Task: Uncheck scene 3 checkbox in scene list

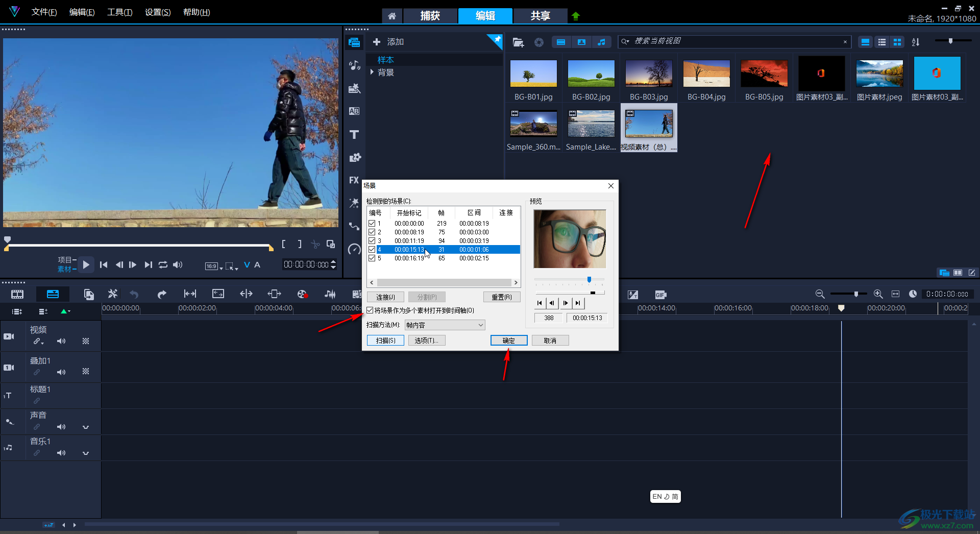Action: pyautogui.click(x=372, y=241)
